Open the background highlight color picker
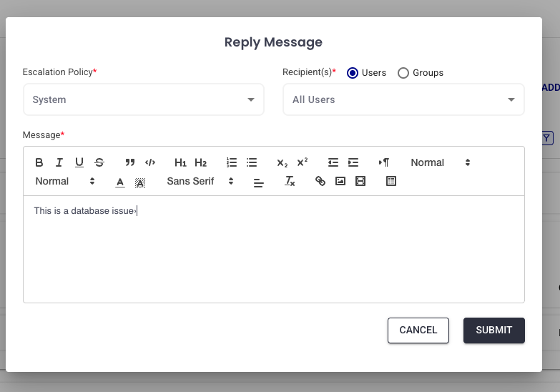The height and width of the screenshot is (392, 560). pos(140,182)
